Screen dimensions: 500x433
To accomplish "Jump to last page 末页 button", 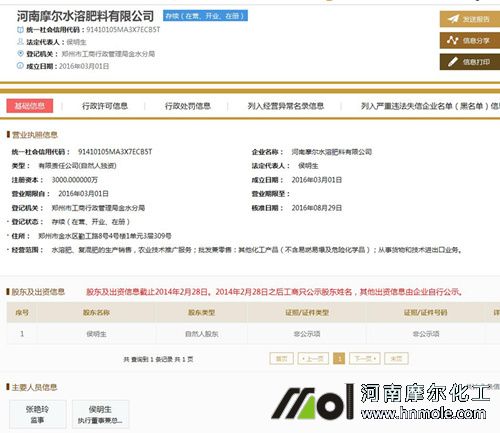I will (x=396, y=359).
